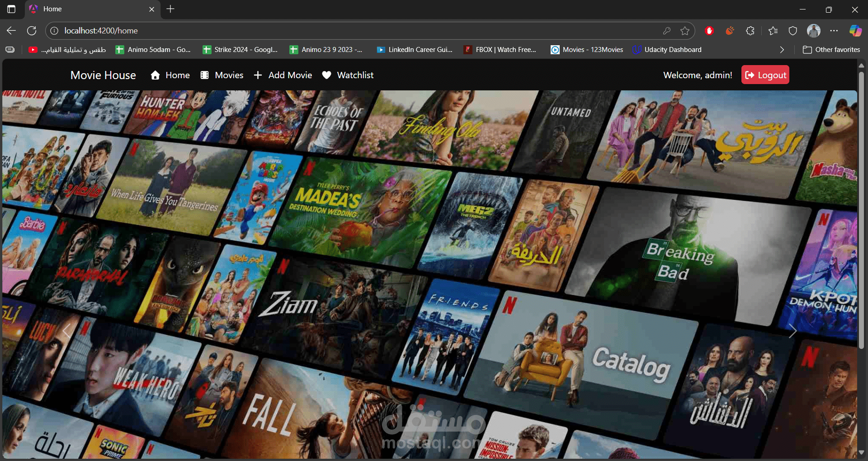Show previous carousel slide arrow

pyautogui.click(x=66, y=331)
